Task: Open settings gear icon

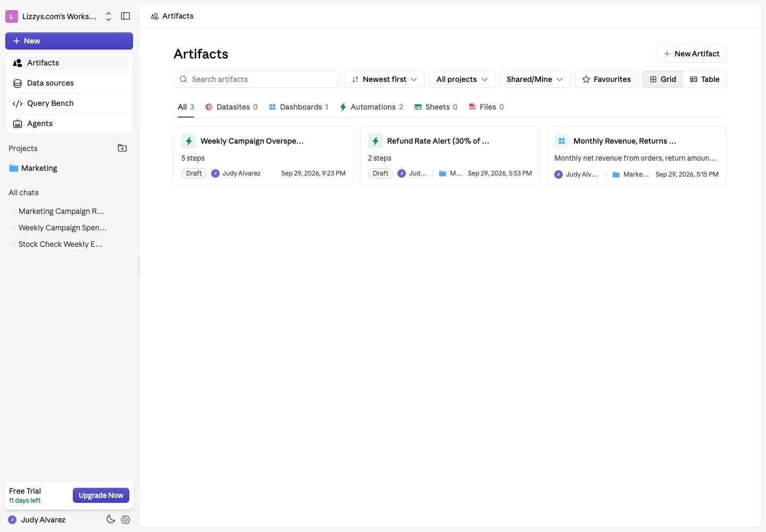Action: pos(126,520)
